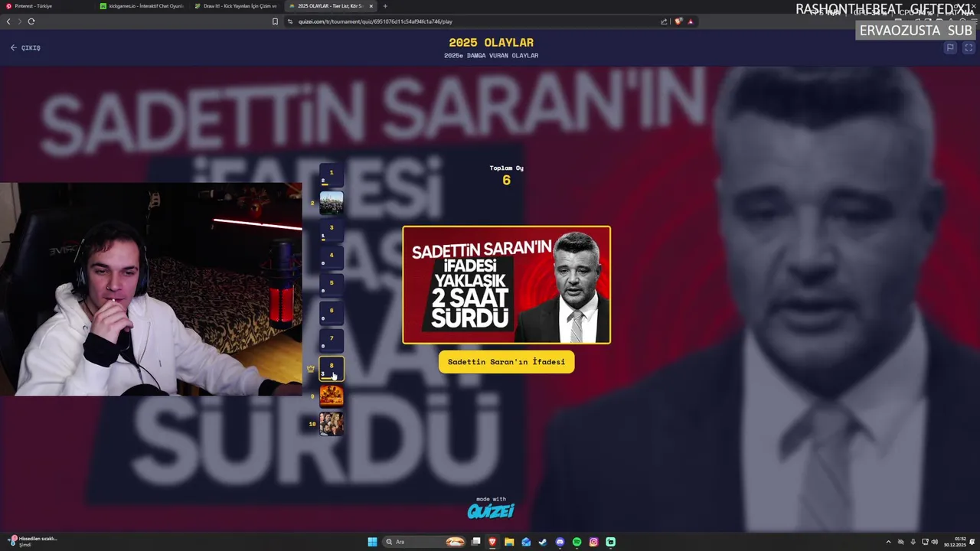Select highlighted rank slot 8
Viewport: 980px width, 551px height.
click(332, 368)
